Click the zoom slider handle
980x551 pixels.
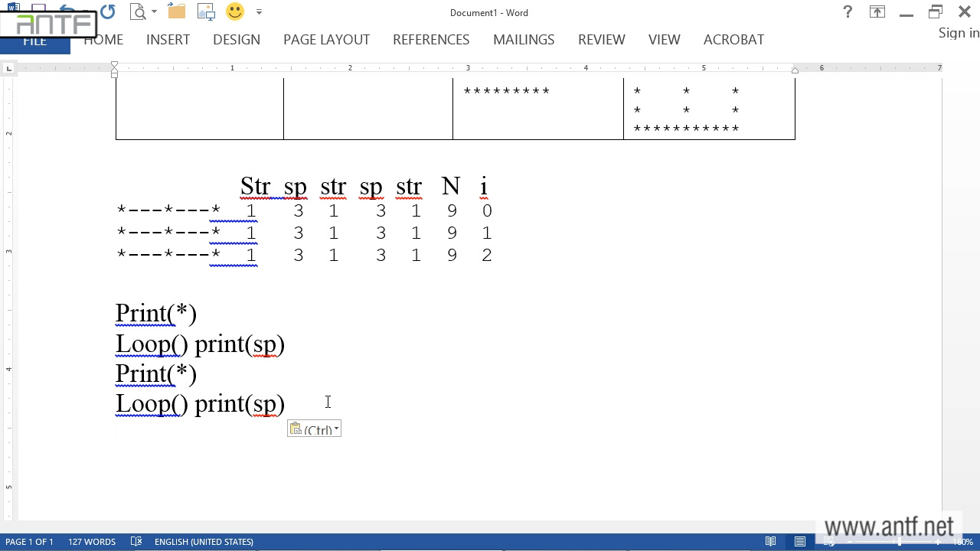tap(900, 542)
